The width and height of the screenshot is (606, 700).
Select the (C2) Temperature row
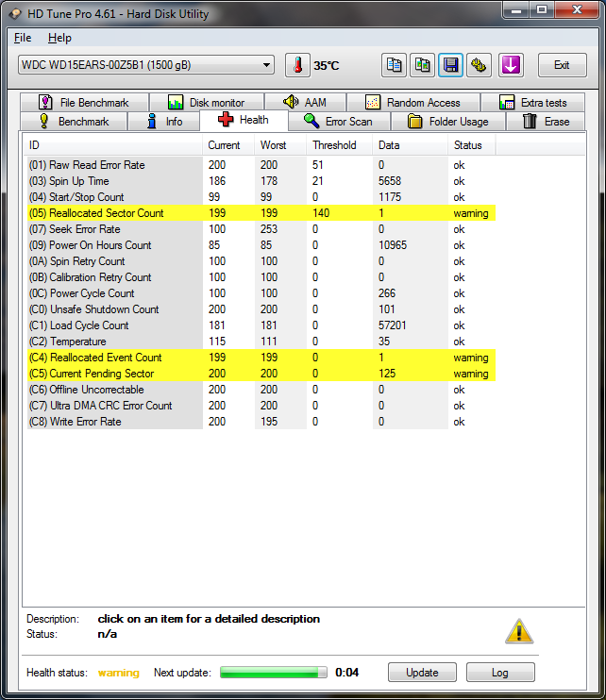pos(261,342)
